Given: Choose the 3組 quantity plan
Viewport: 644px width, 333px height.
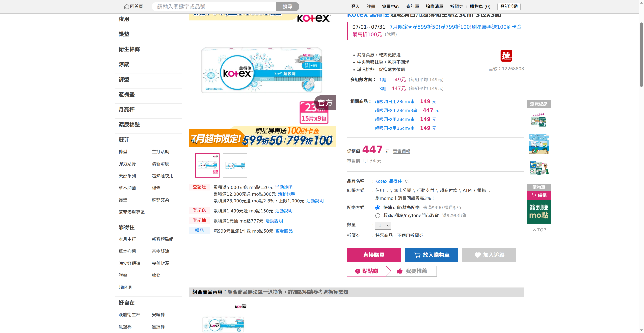Looking at the screenshot, I should pyautogui.click(x=383, y=89).
